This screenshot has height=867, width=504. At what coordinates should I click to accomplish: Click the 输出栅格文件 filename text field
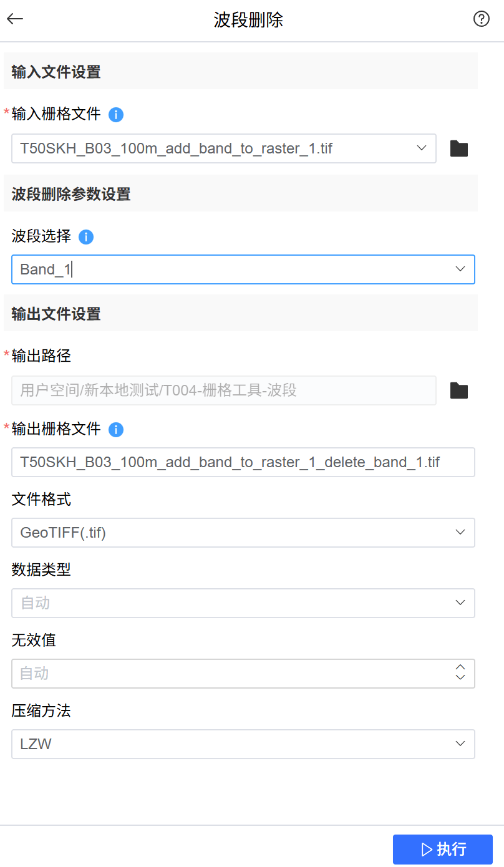click(x=243, y=462)
